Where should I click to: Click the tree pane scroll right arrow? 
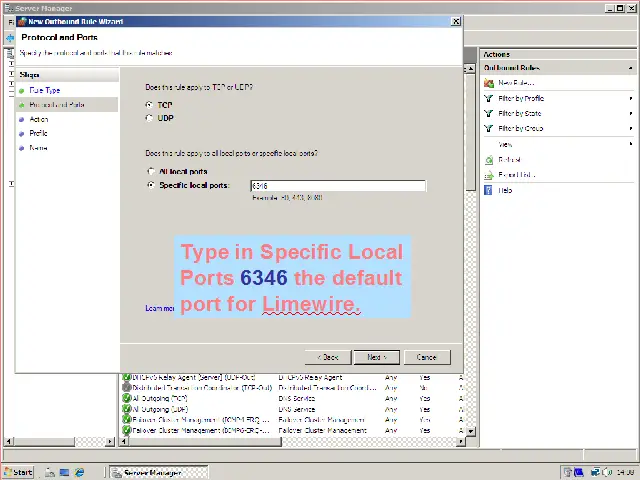tap(110, 441)
